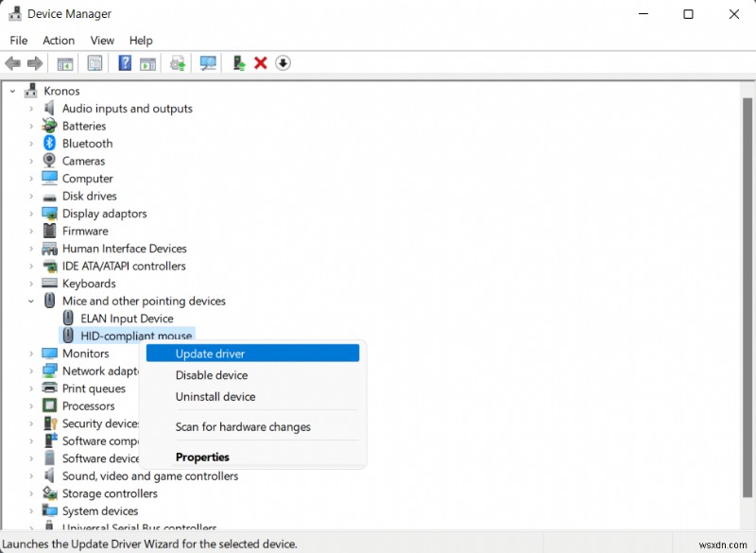756x553 pixels.
Task: Select the Kronos root node
Action: [60, 90]
